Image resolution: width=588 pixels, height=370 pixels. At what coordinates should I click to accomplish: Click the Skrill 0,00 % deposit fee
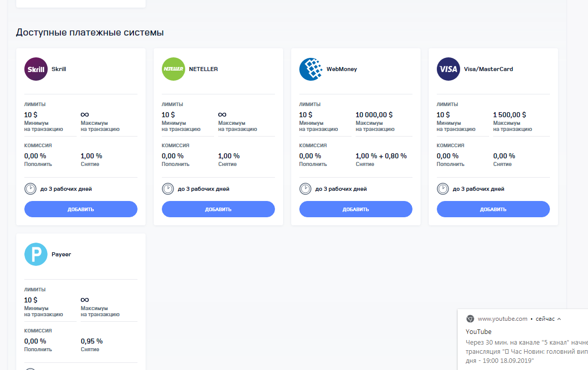coord(35,156)
